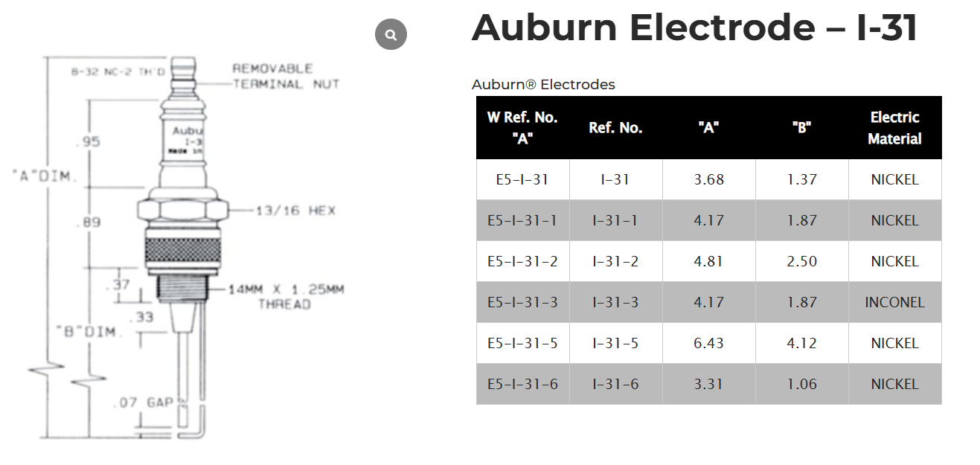Click the "B" dimension column header
Viewport: 980px width, 465px height.
(x=801, y=128)
